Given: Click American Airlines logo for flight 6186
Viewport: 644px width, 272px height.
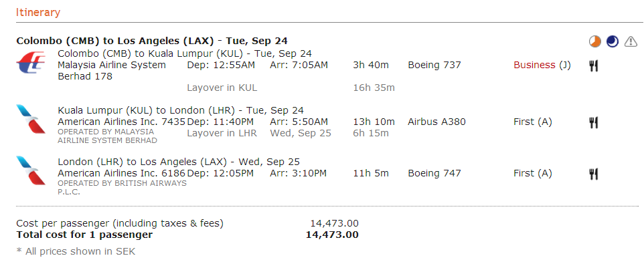Looking at the screenshot, I should (x=31, y=171).
